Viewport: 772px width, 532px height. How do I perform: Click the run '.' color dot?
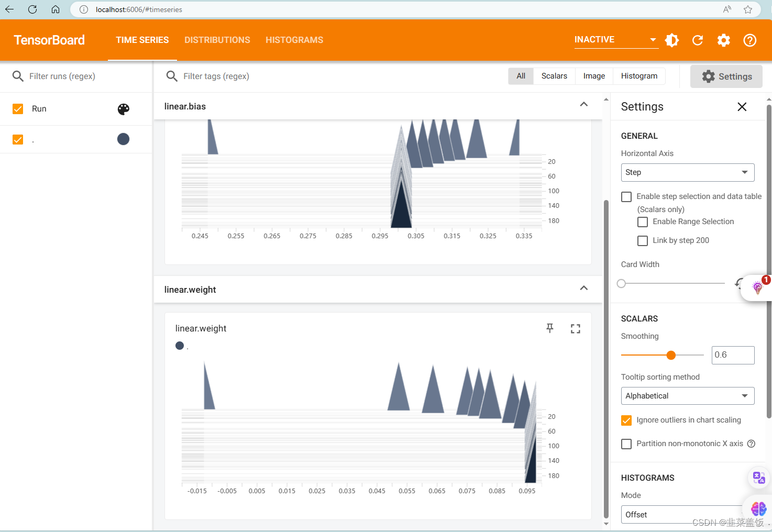pos(124,139)
